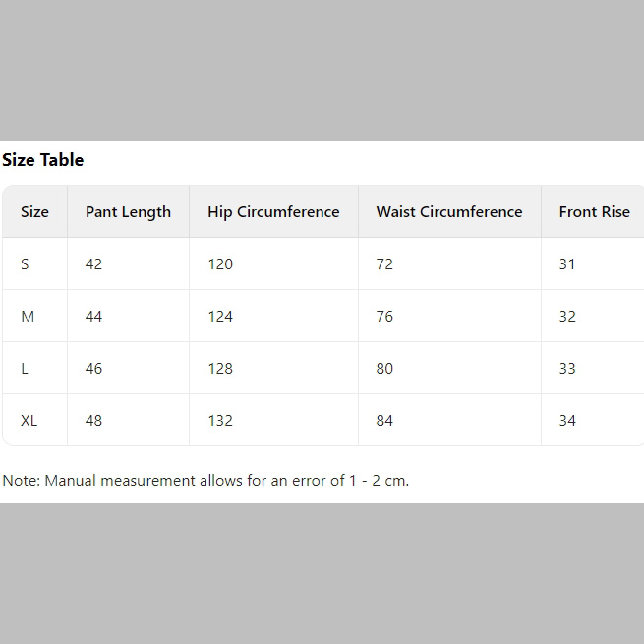Click front rise value 31

pos(567,264)
